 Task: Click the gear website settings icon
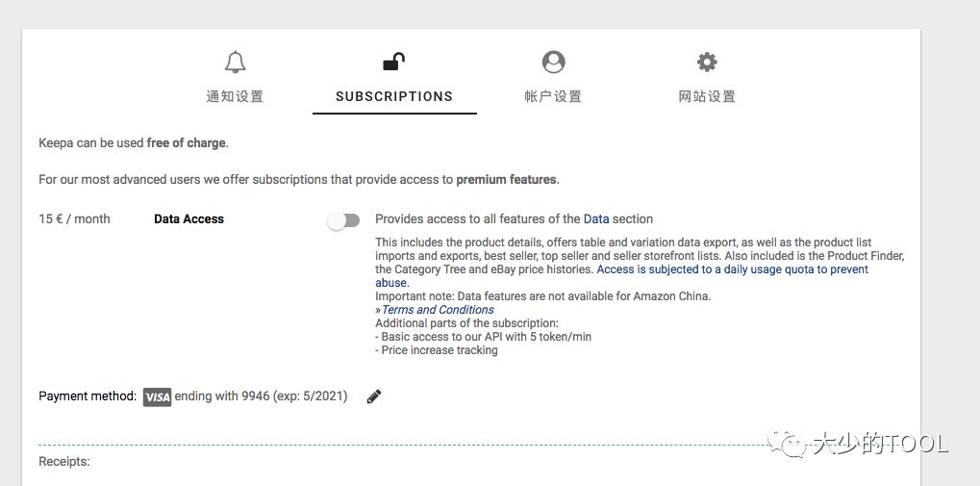[x=707, y=63]
